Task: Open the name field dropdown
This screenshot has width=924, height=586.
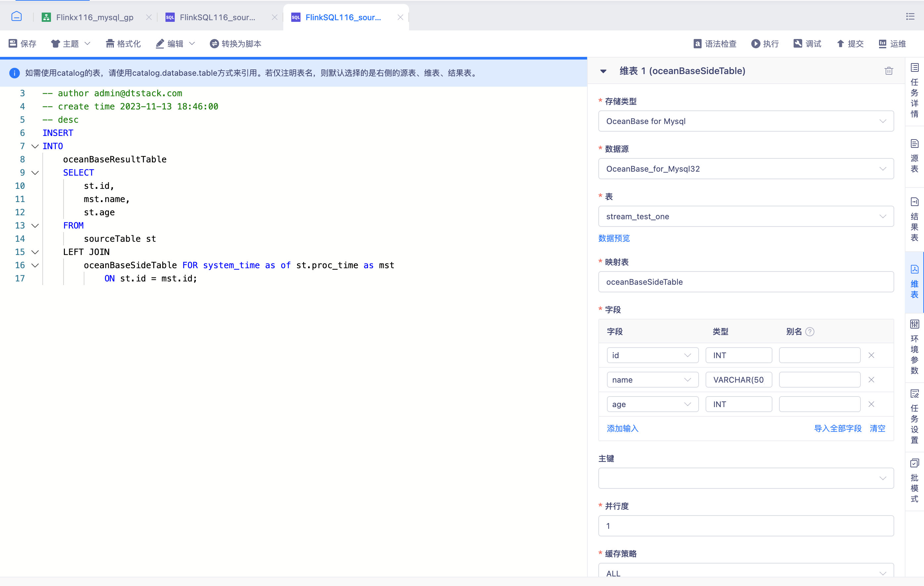Action: [x=652, y=380]
